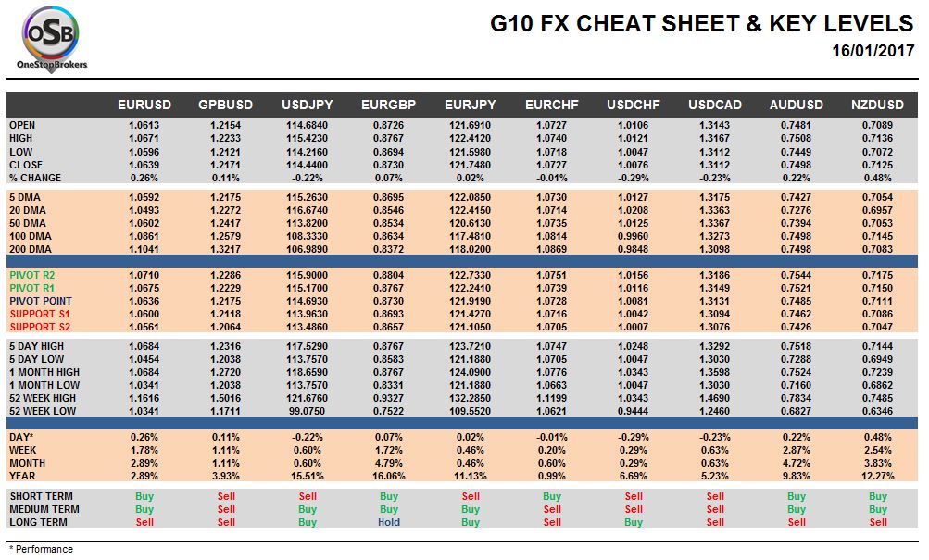Click the USDJPY year performance 15.51%
This screenshot has height=560, width=929.
(307, 477)
